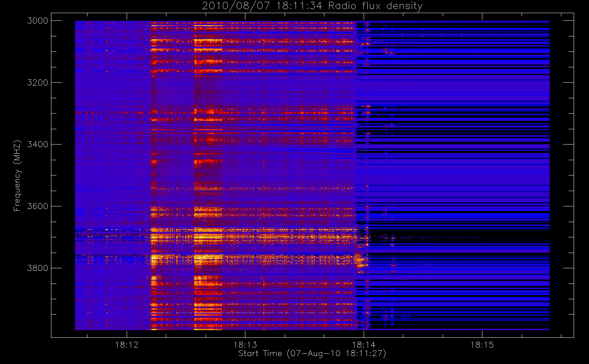589x364 pixels.
Task: Click the 18:12 time tick label
Action: pyautogui.click(x=127, y=345)
